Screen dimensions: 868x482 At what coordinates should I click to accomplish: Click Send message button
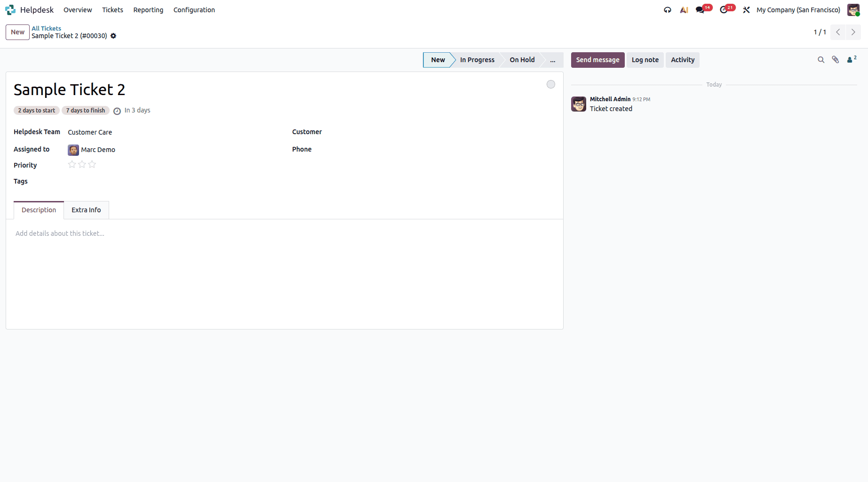click(597, 60)
